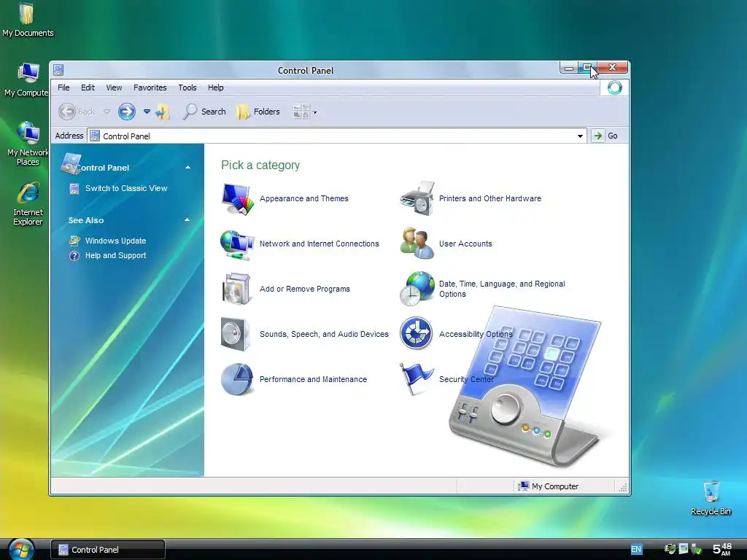The height and width of the screenshot is (560, 747).
Task: Click the Search magnifier toolbar button
Action: 204,112
